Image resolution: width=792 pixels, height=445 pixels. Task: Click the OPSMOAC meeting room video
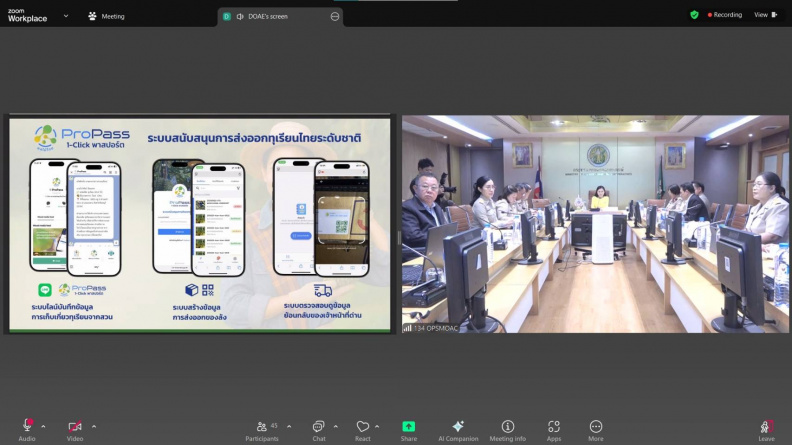click(x=595, y=224)
